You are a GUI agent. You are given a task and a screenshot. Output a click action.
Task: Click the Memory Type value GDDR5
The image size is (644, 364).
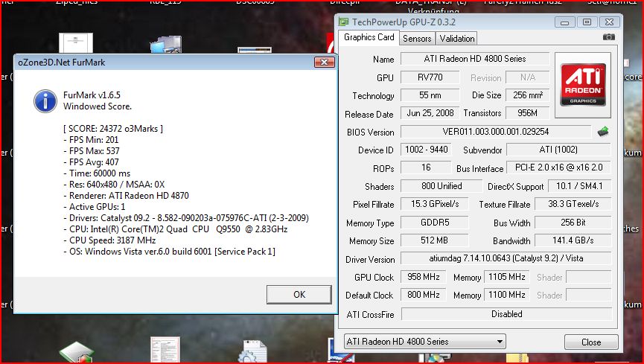click(x=435, y=223)
